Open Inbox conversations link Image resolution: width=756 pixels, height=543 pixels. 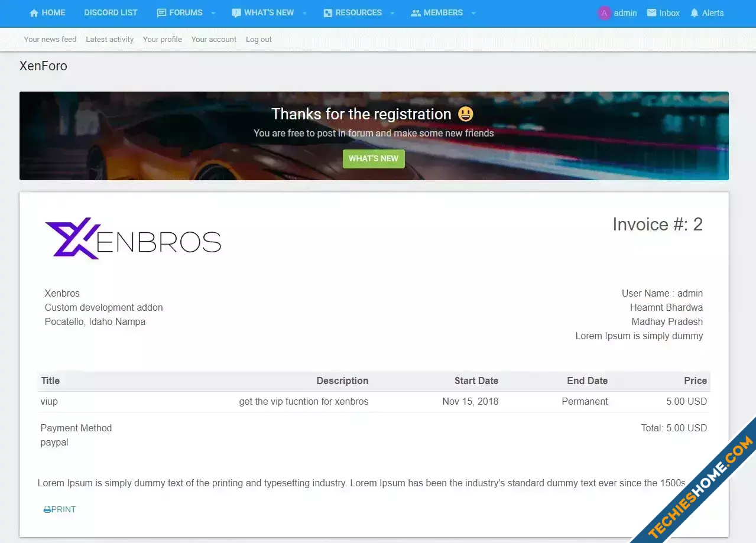pyautogui.click(x=663, y=13)
